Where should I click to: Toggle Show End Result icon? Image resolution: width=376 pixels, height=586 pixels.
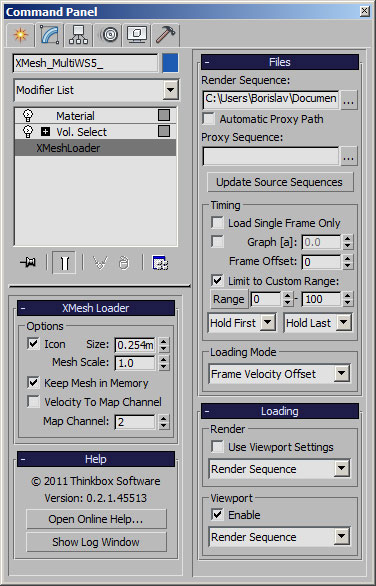pos(64,263)
